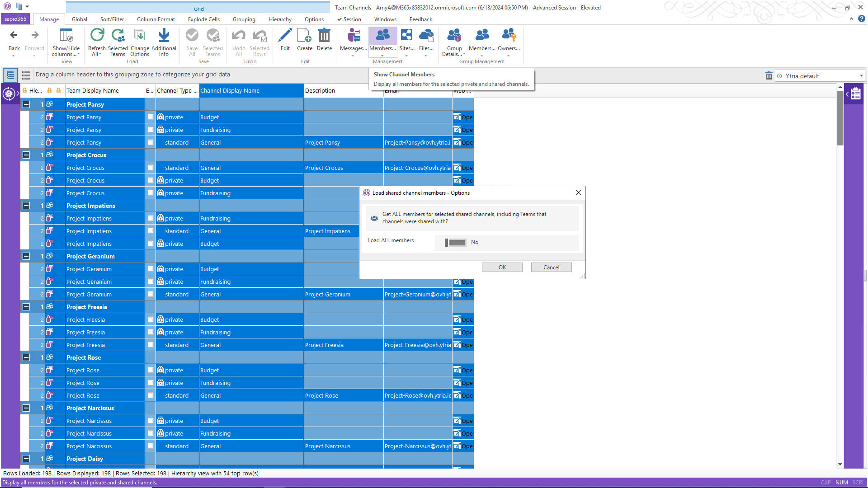Open the Messages management icon
Viewport: 868px width, 488px height.
354,35
